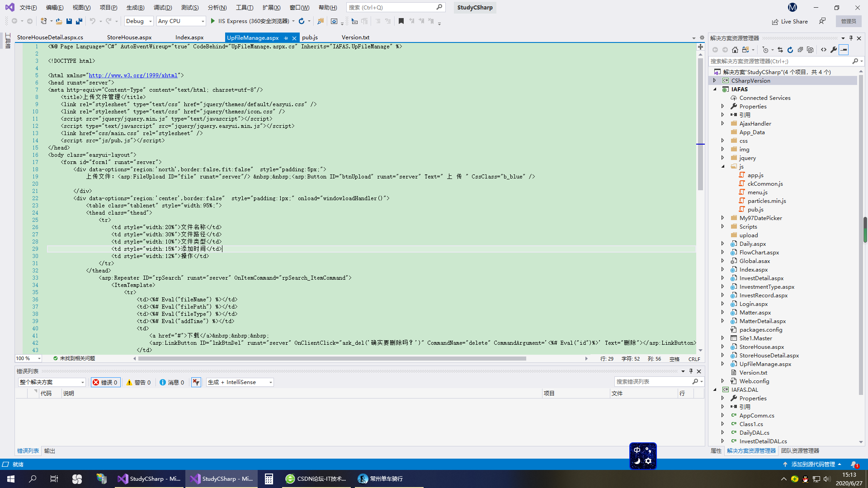Expand the jquery folder node
This screenshot has height=488, width=868.
[x=723, y=158]
